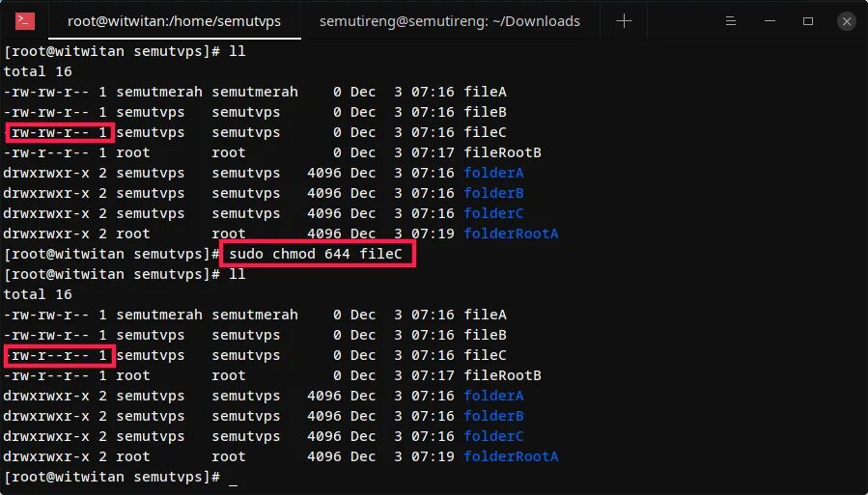Click the red terminal app icon
The width and height of the screenshot is (868, 495).
coord(25,21)
